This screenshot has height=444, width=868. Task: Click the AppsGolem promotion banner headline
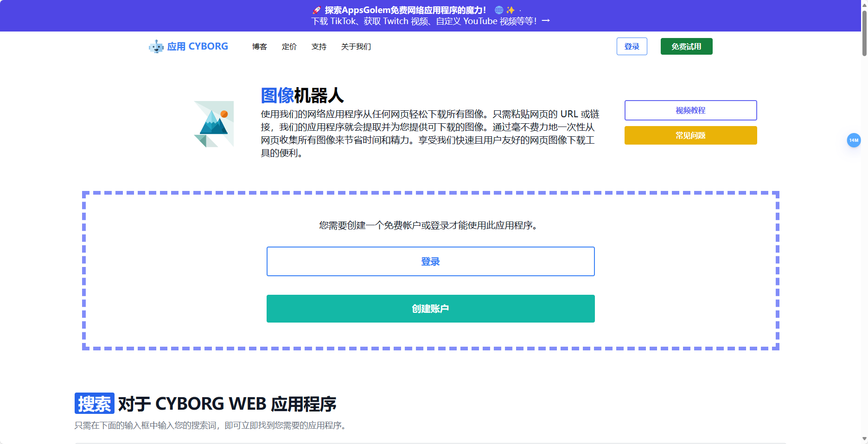pyautogui.click(x=406, y=10)
